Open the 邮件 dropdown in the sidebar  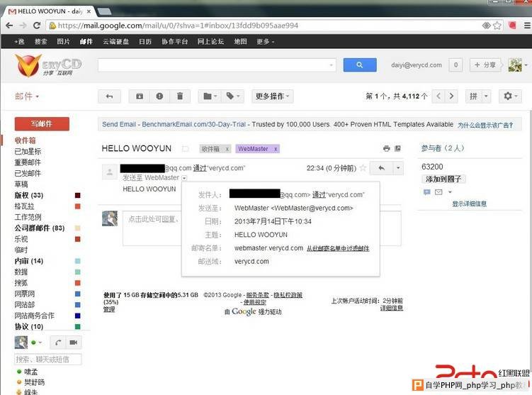coord(27,96)
